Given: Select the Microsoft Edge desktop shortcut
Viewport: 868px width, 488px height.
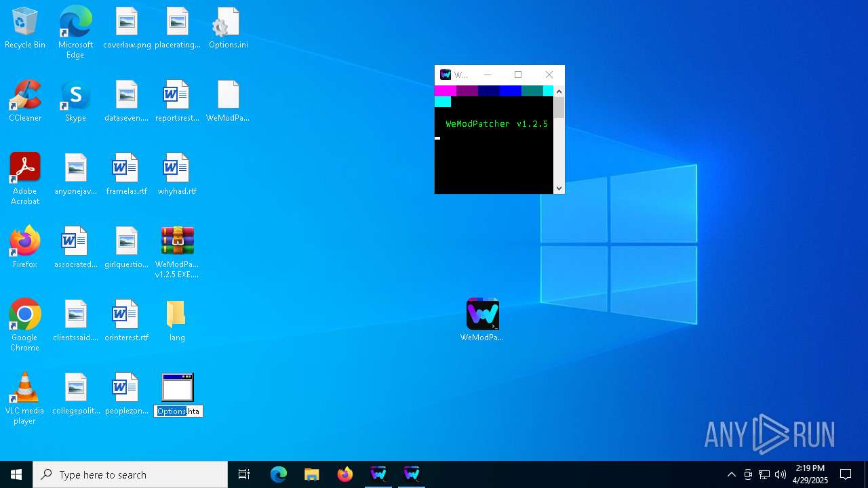Looking at the screenshot, I should click(75, 33).
